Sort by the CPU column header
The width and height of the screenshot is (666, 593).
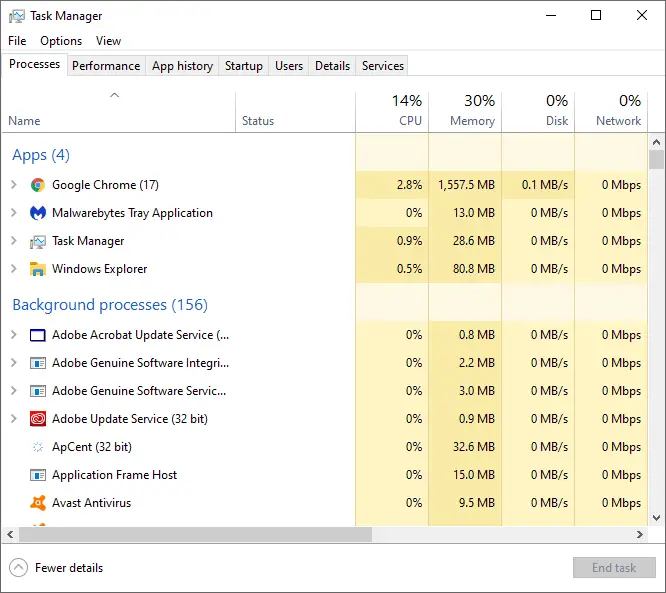pyautogui.click(x=392, y=112)
